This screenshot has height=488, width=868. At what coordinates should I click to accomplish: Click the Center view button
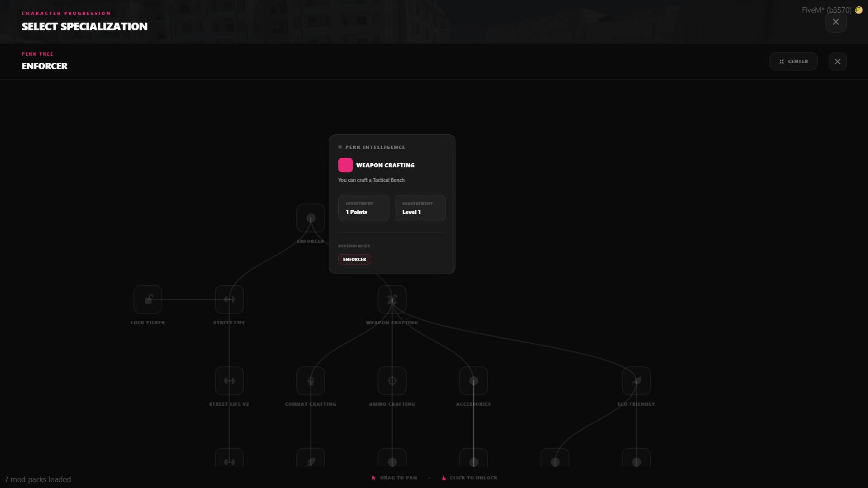tap(793, 62)
